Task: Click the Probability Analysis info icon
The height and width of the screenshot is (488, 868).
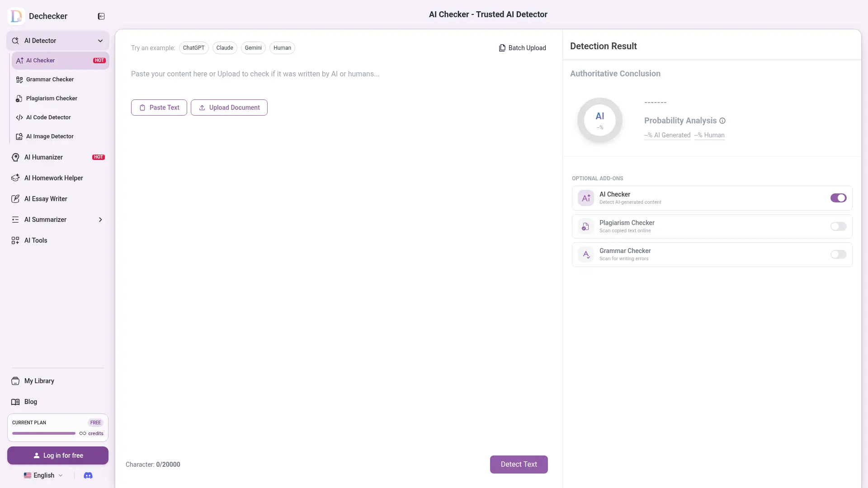Action: pos(722,121)
